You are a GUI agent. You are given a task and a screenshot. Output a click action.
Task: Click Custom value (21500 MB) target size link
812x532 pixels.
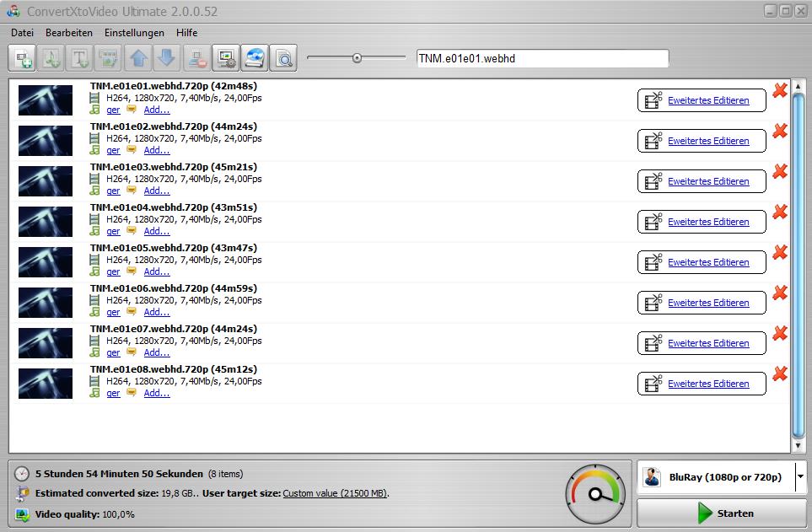pos(335,493)
